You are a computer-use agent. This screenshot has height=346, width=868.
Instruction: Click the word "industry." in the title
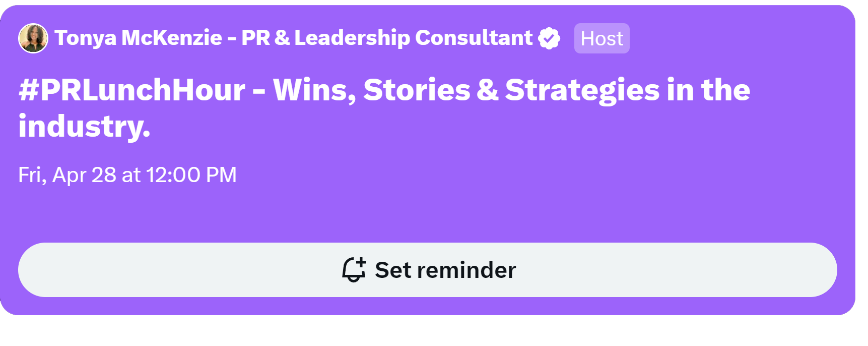point(85,126)
